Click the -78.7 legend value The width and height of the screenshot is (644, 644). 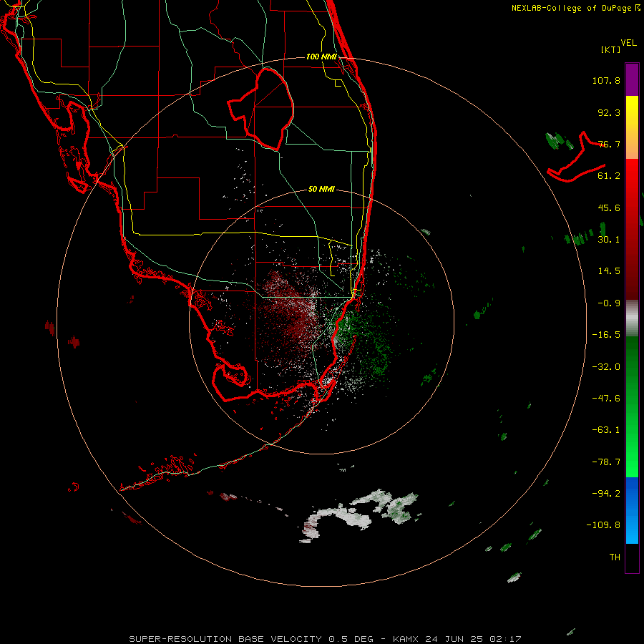[x=606, y=462]
